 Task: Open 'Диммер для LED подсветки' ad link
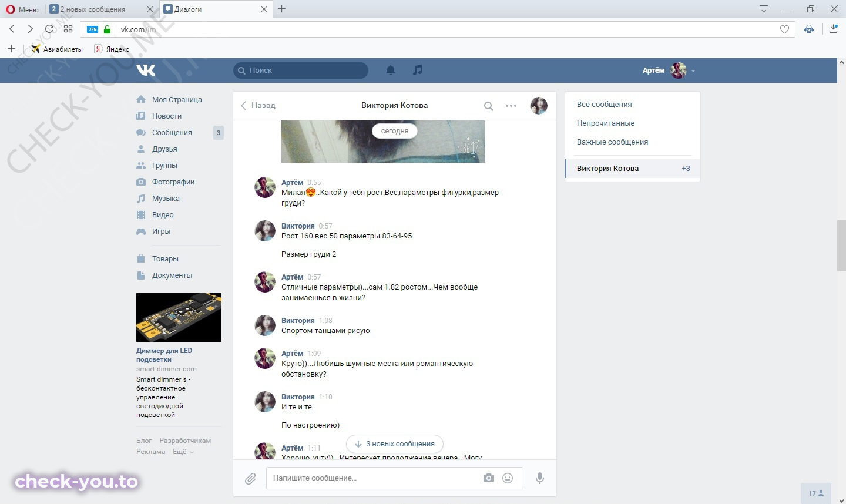(x=164, y=355)
